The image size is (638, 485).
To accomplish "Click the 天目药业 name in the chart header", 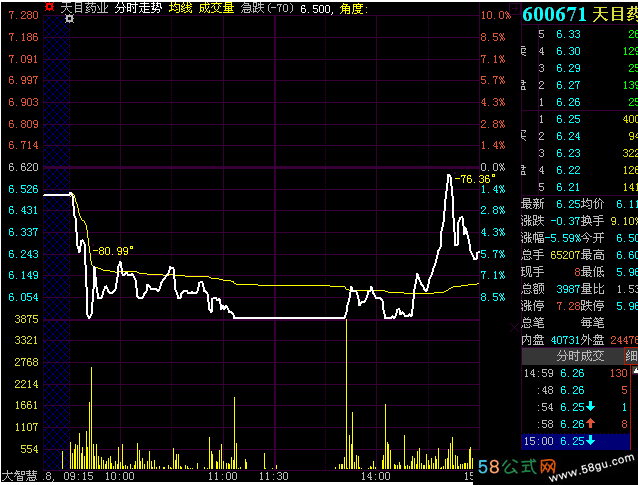I will point(85,8).
